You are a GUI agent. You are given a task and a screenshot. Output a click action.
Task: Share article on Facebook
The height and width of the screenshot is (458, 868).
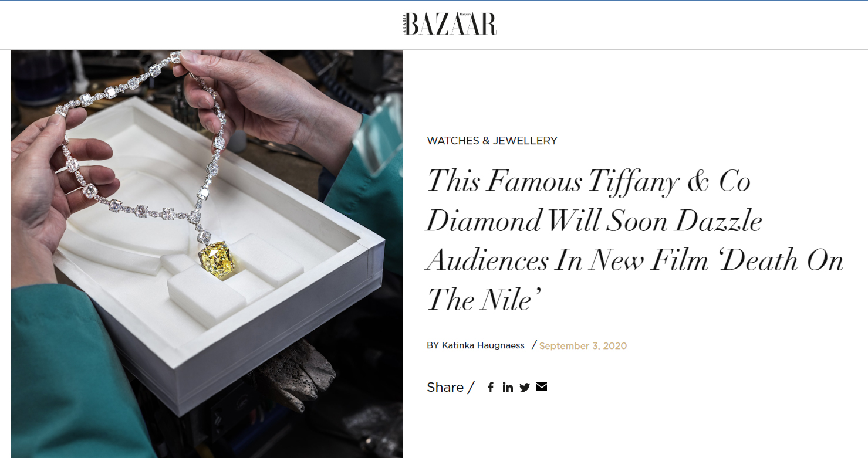491,387
